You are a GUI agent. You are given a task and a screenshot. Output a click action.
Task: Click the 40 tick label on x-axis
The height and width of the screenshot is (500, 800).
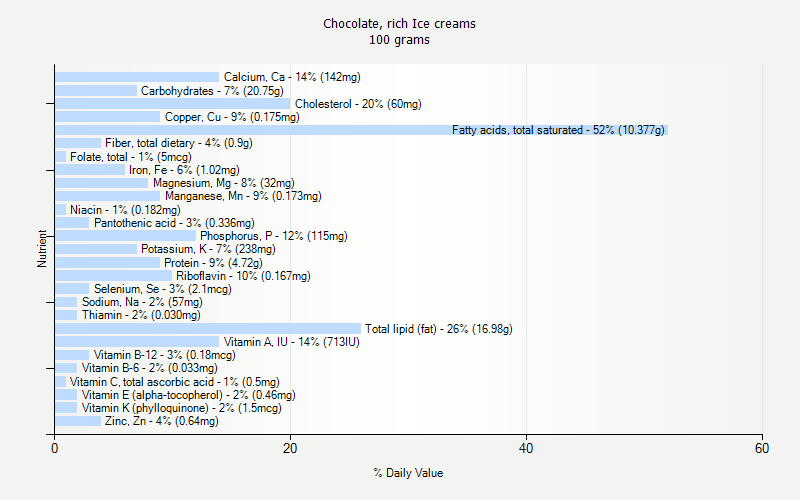[x=526, y=449]
